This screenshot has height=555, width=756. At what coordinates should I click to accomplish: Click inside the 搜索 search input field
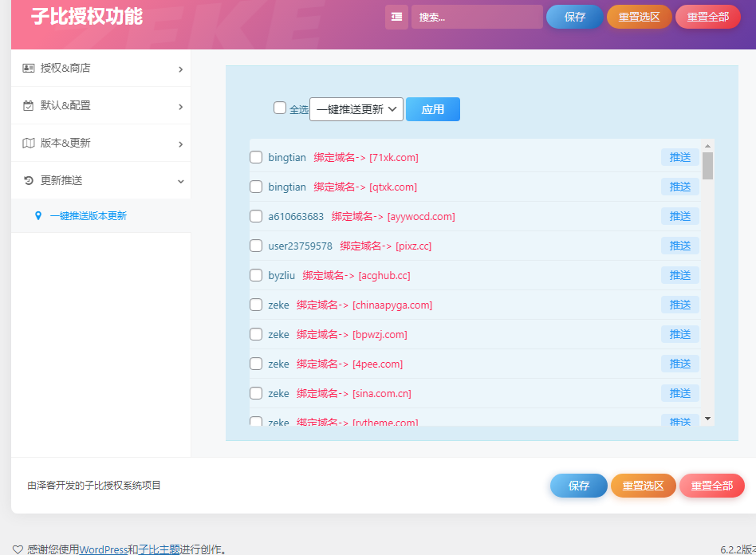pos(476,17)
